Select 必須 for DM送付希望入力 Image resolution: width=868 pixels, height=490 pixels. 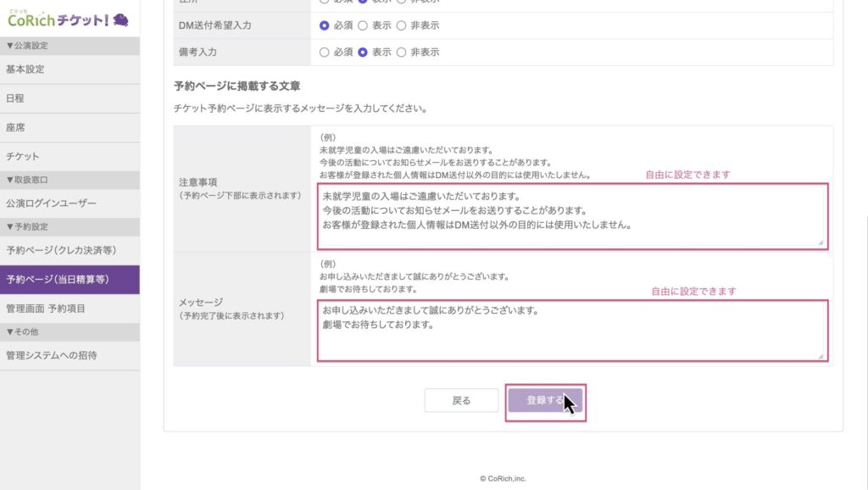324,25
